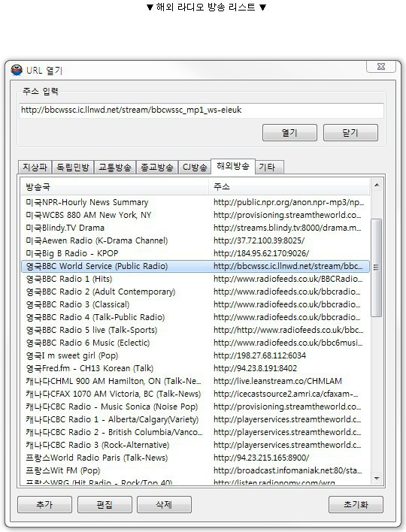Select 캐나다CFAX 1070 AM Victoria row
The width and height of the screenshot is (406, 532).
[195, 394]
